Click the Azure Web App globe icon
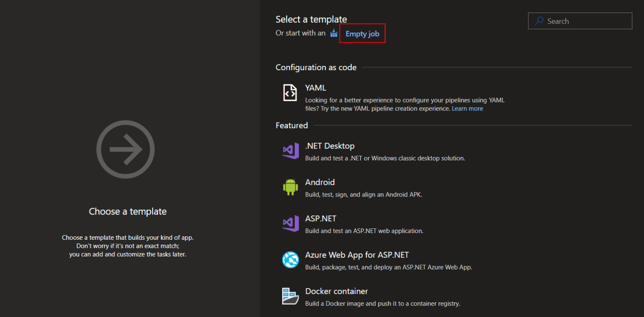Image resolution: width=644 pixels, height=317 pixels. 290,260
